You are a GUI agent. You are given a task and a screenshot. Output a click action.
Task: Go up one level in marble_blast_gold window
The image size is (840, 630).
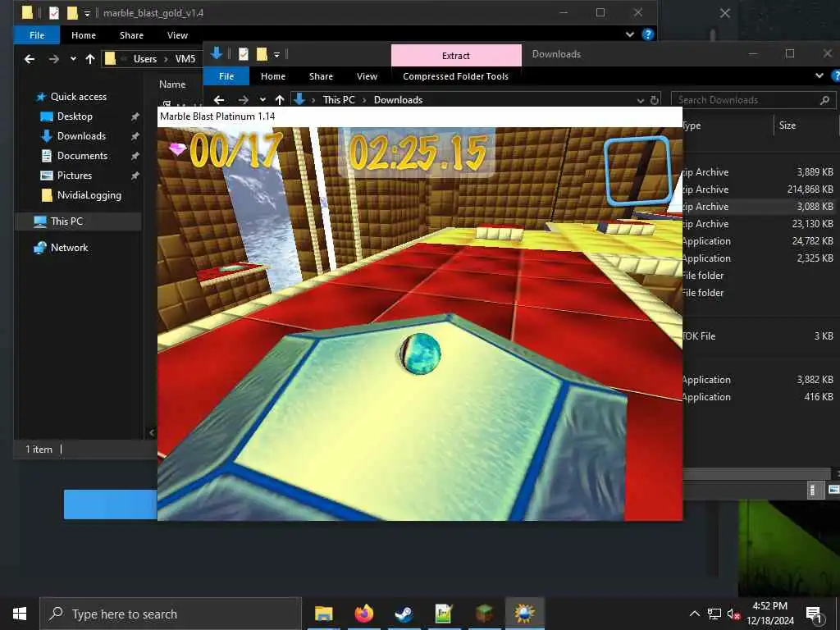click(90, 59)
